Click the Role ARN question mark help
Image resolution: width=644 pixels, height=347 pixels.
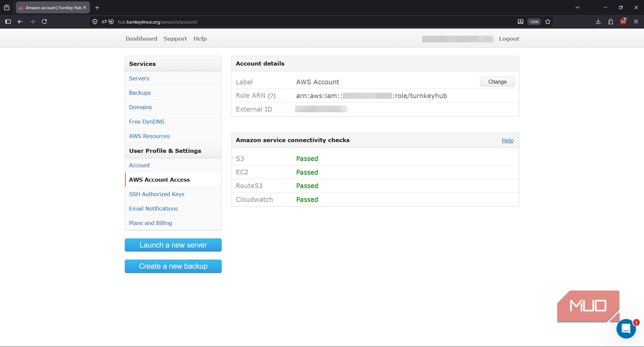click(x=272, y=96)
